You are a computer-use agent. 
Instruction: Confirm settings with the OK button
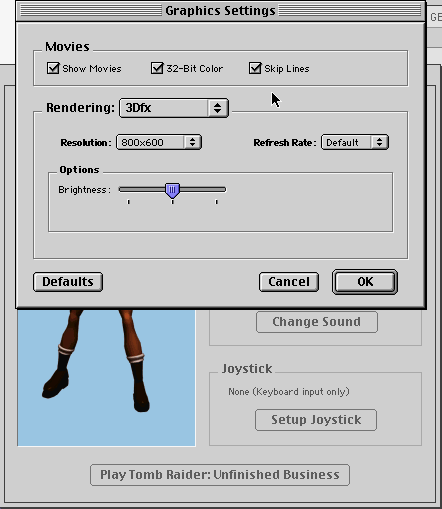[x=365, y=282]
